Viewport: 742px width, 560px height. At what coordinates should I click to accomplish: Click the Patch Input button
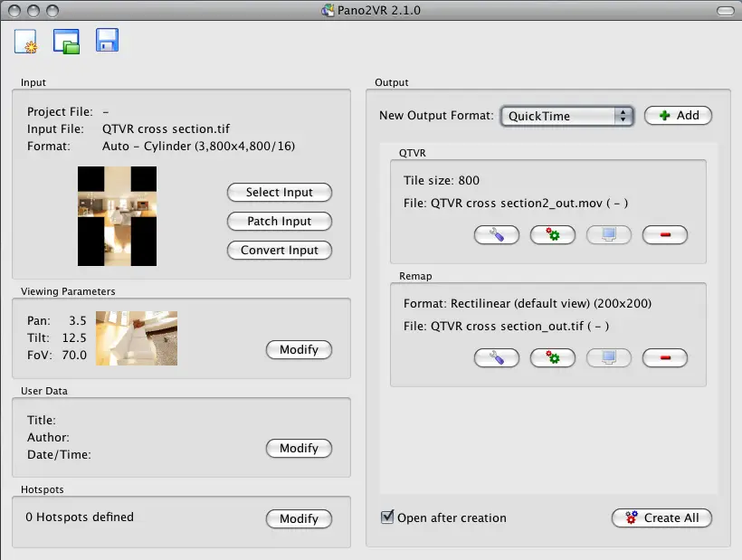pyautogui.click(x=280, y=221)
